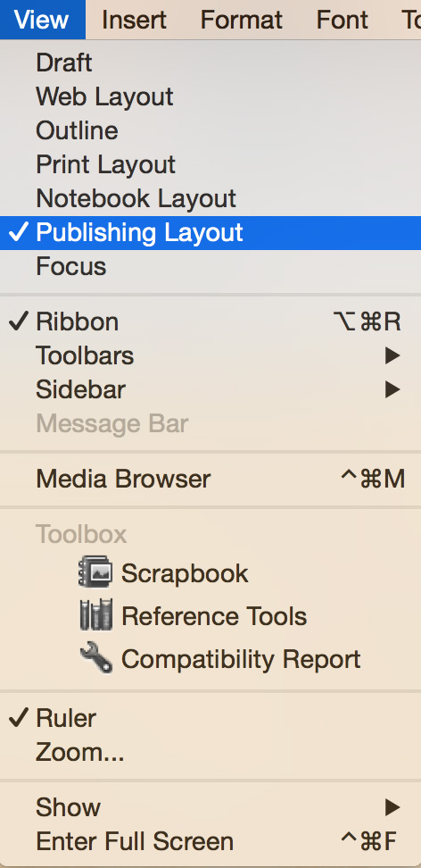Select the Outline view
Viewport: 421px width, 868px height.
coord(210,131)
